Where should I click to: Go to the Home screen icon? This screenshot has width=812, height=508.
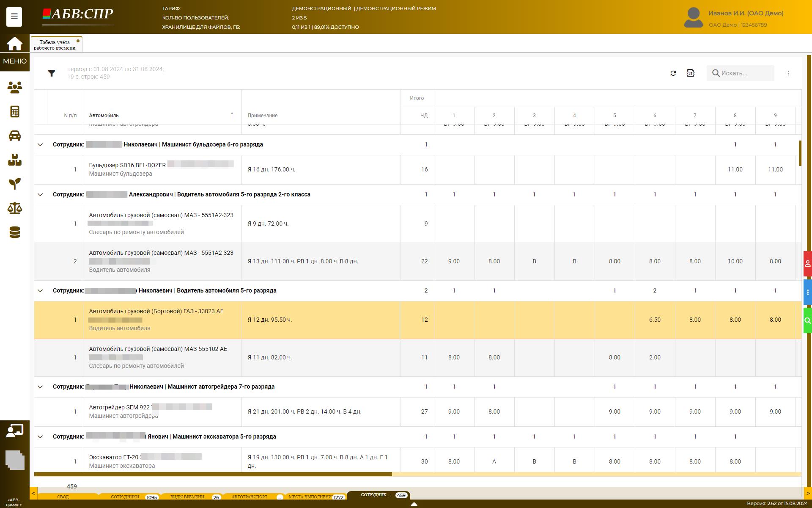14,44
